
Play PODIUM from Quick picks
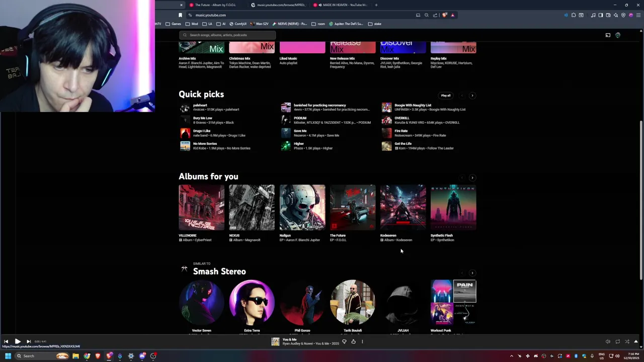click(x=286, y=120)
